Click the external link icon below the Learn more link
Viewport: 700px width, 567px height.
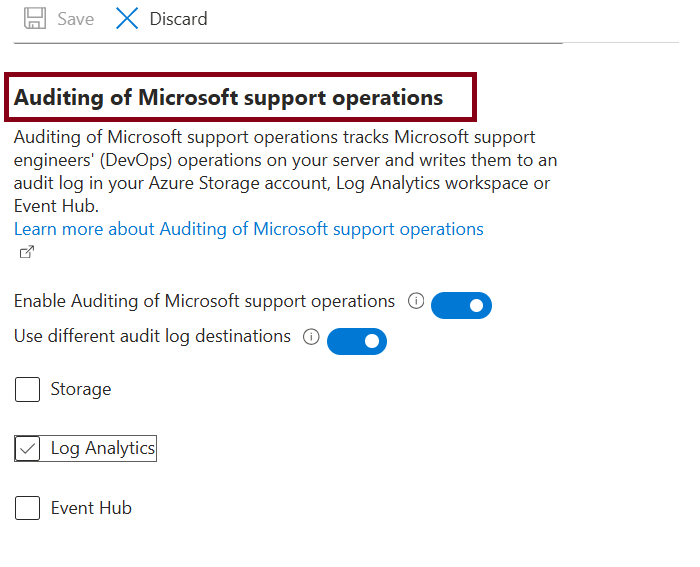(x=27, y=253)
